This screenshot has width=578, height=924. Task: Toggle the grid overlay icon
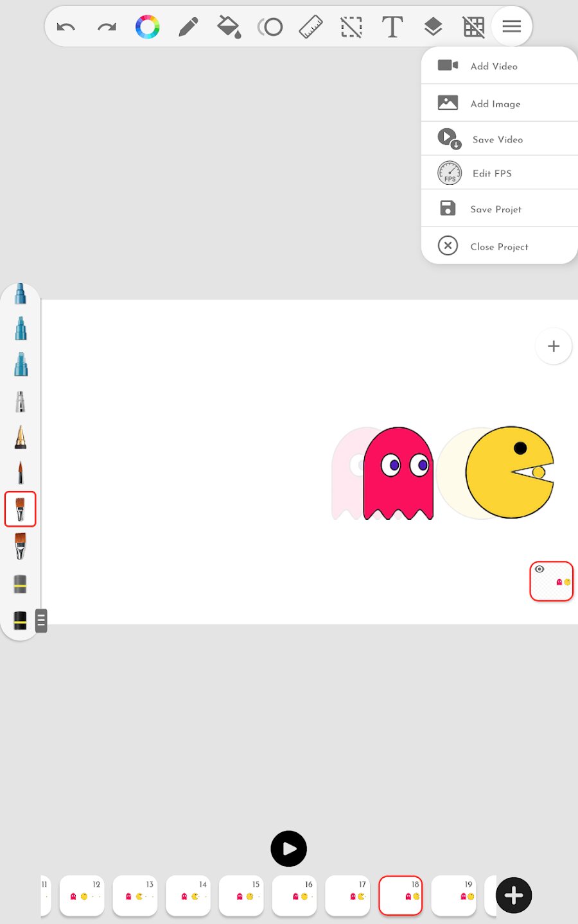474,27
